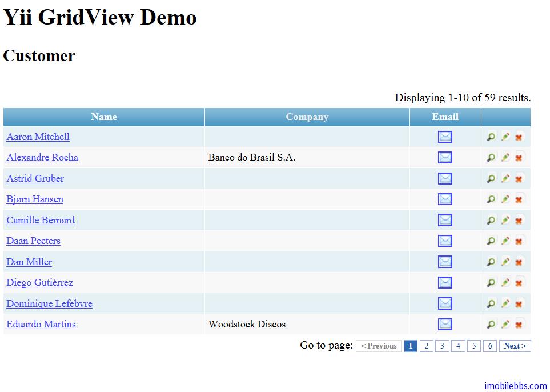The image size is (550, 392).
Task: Click the Next pagination button
Action: coord(515,346)
